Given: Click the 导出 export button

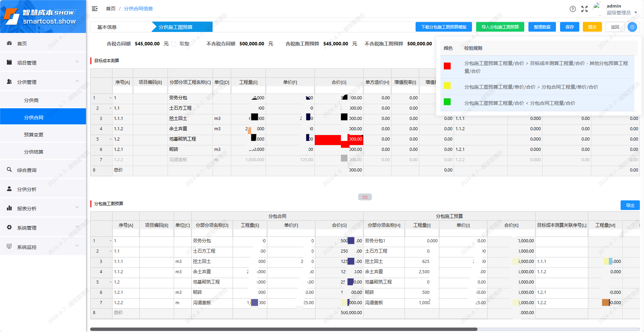Looking at the screenshot, I should pyautogui.click(x=630, y=205).
